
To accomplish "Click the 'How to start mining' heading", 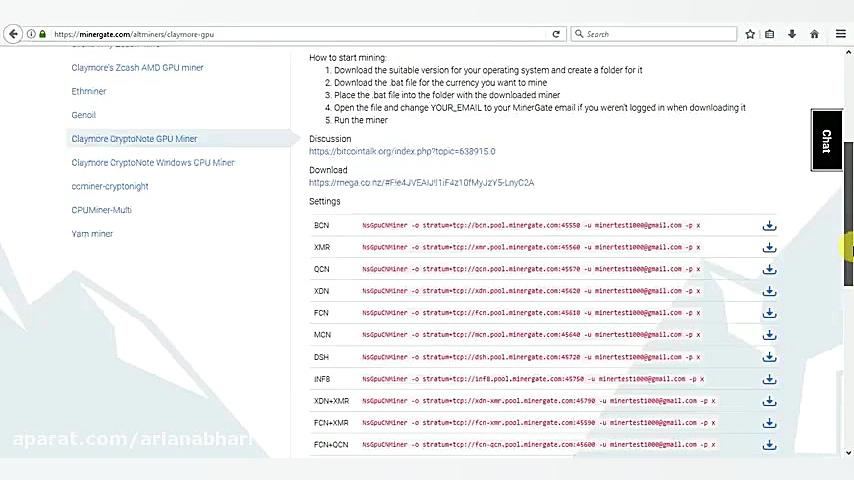I will point(347,57).
